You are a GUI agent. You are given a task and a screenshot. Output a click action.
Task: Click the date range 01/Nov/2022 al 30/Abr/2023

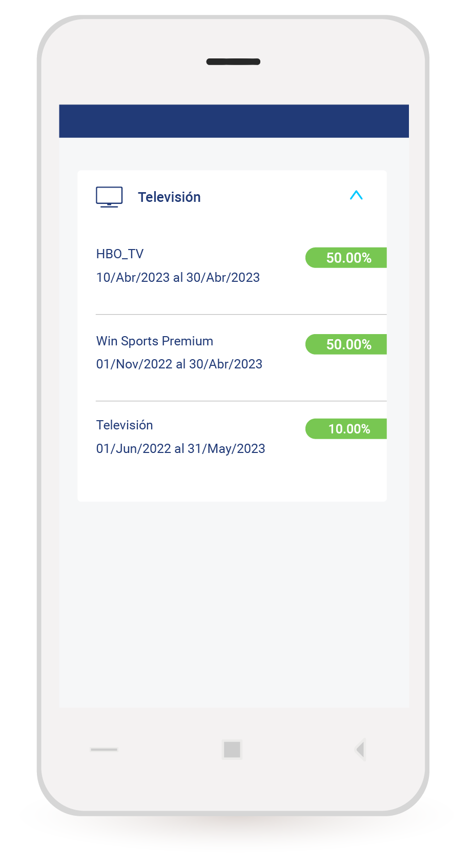(179, 364)
